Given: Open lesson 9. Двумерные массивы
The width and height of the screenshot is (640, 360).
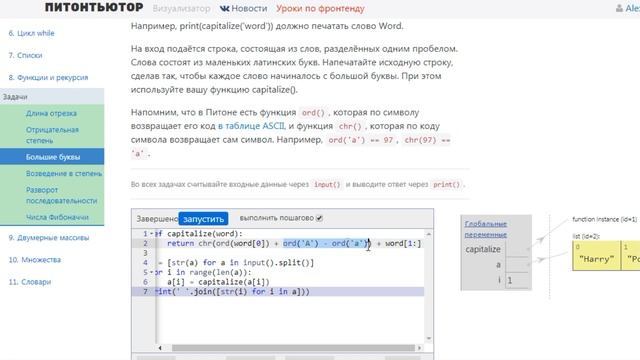Looking at the screenshot, I should 49,238.
